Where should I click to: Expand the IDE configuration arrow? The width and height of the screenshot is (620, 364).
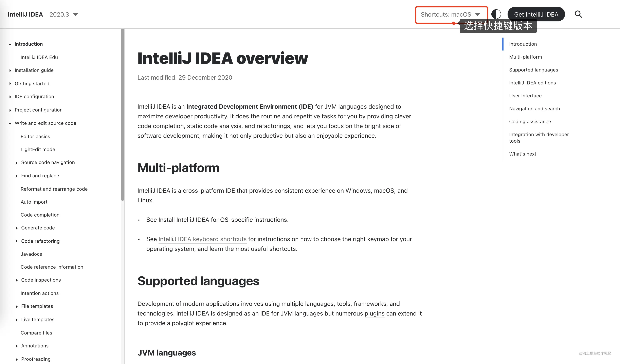(10, 97)
